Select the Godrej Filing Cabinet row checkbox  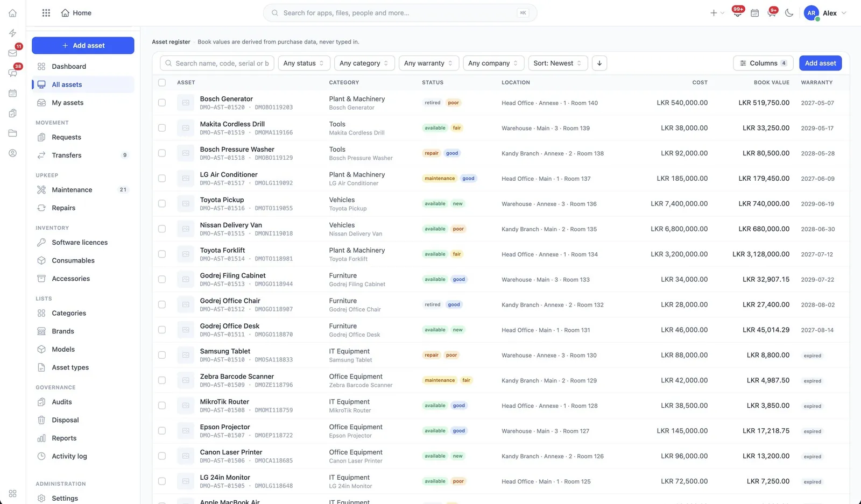coord(162,279)
